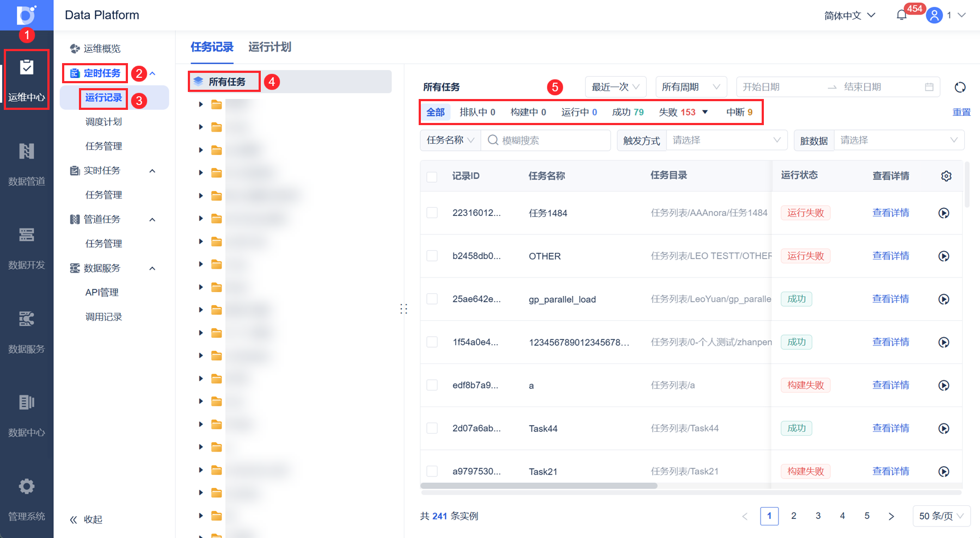
Task: Check the row for 任务1484
Action: pyautogui.click(x=432, y=213)
